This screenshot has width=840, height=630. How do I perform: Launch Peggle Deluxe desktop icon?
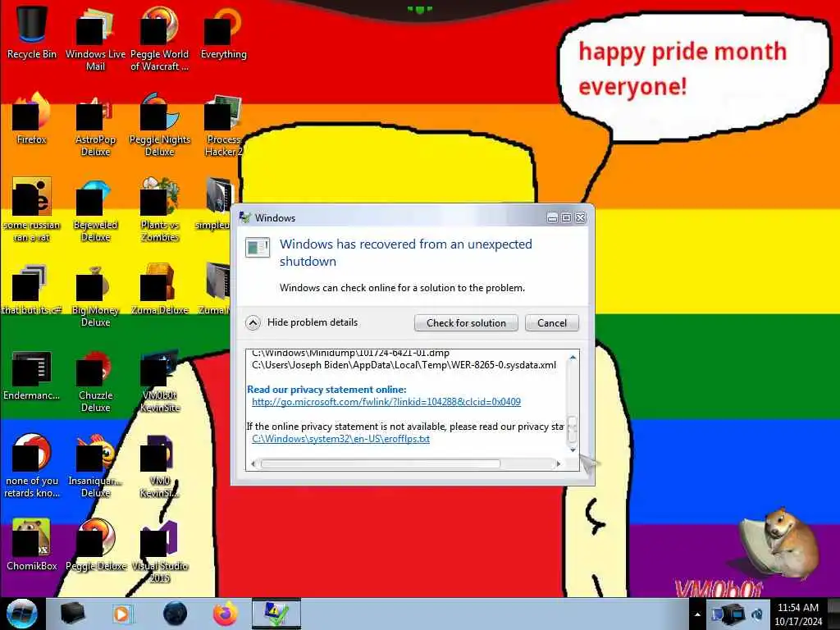95,545
